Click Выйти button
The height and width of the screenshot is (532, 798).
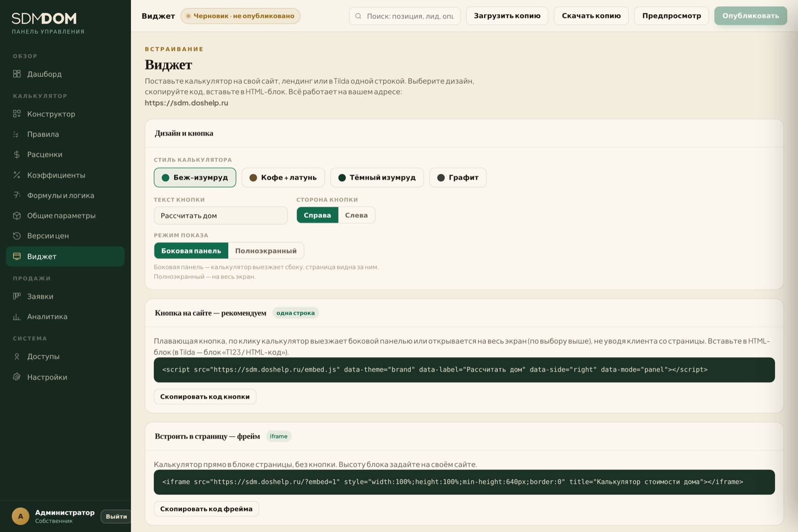click(116, 517)
